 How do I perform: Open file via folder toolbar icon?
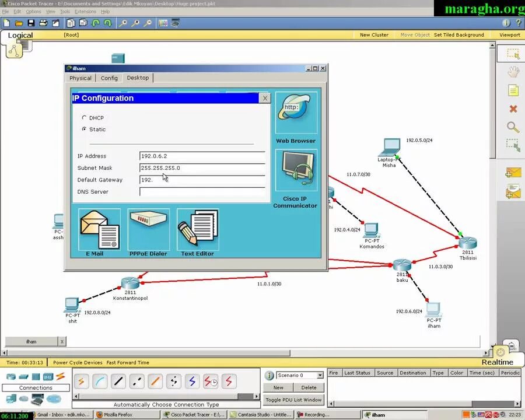pos(19,23)
